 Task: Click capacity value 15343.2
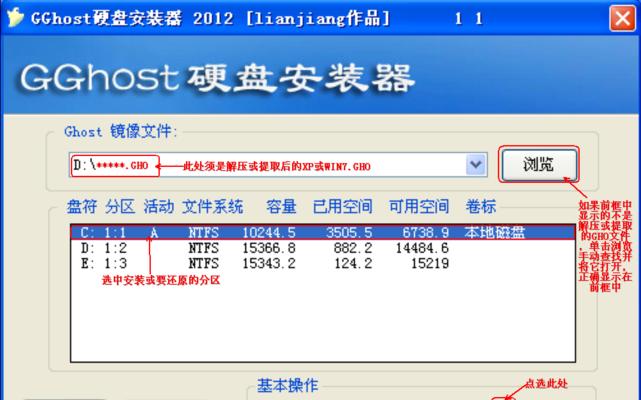click(x=269, y=263)
